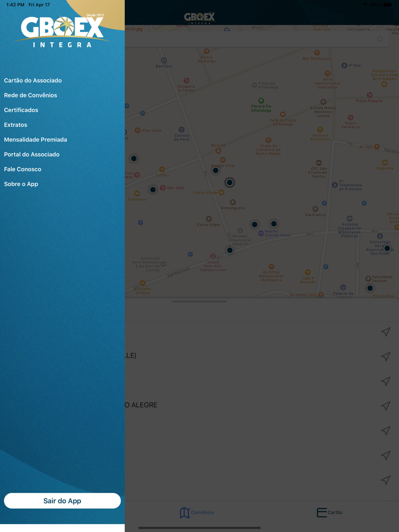This screenshot has width=399, height=532.
Task: Tap the Zaffari supermarket marker
Action: click(162, 169)
